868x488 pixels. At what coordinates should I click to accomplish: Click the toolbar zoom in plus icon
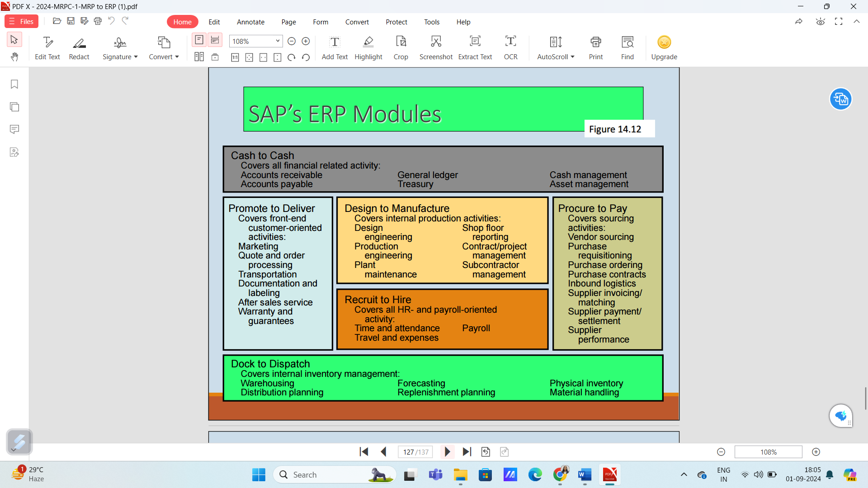point(306,41)
